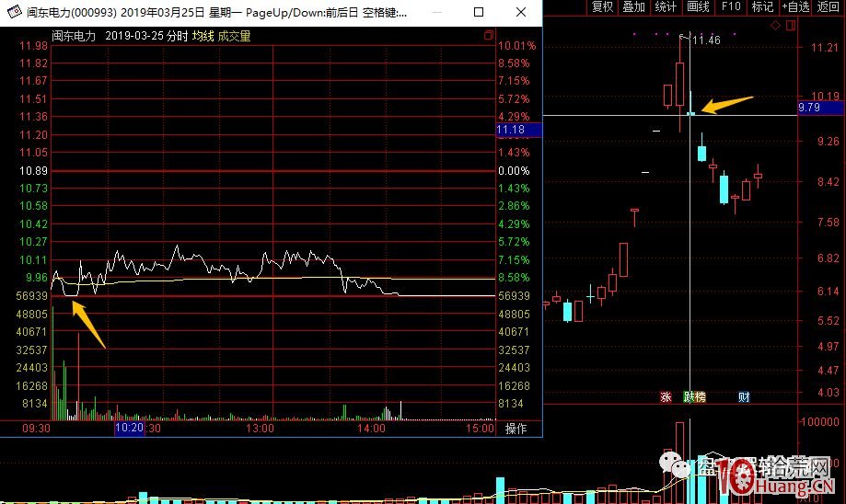Screen dimensions: 846x504
Task: Select the 画线 drawing tool
Action: (698, 6)
